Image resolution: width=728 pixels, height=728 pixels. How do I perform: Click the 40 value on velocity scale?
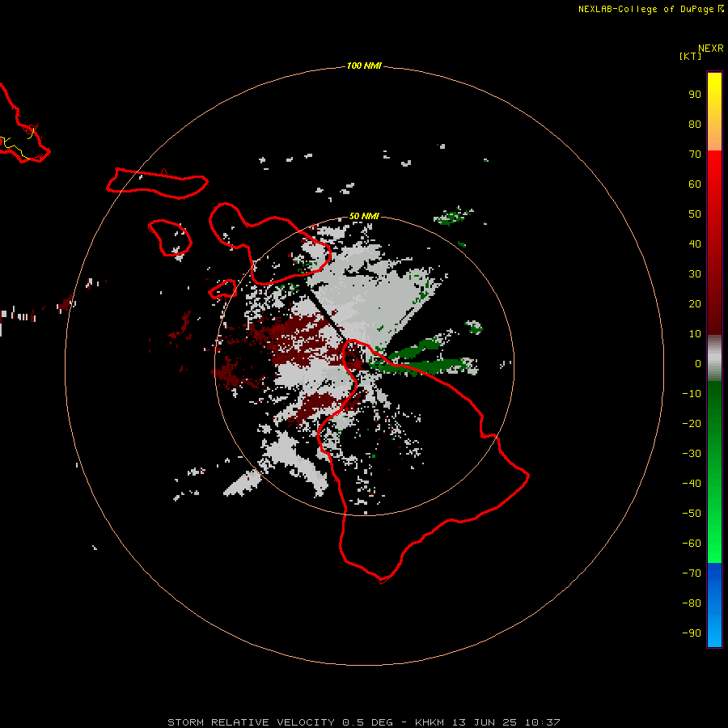tap(695, 244)
